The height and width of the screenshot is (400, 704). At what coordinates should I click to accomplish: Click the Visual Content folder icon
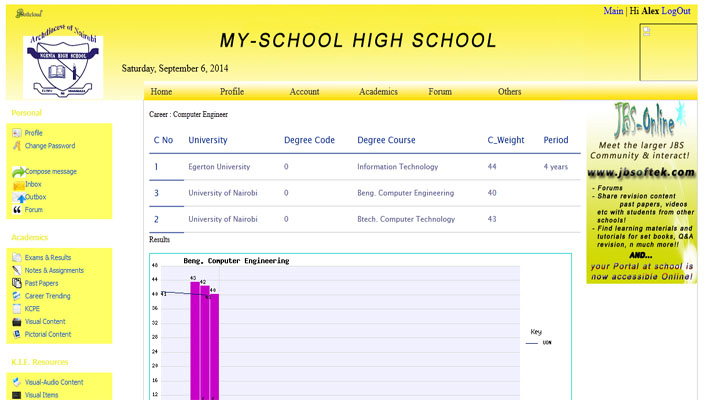tap(17, 322)
